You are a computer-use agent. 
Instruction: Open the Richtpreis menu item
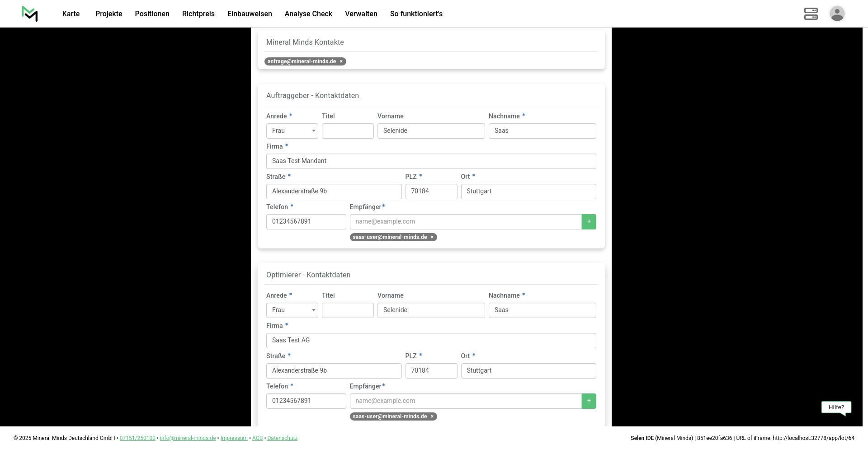point(198,14)
